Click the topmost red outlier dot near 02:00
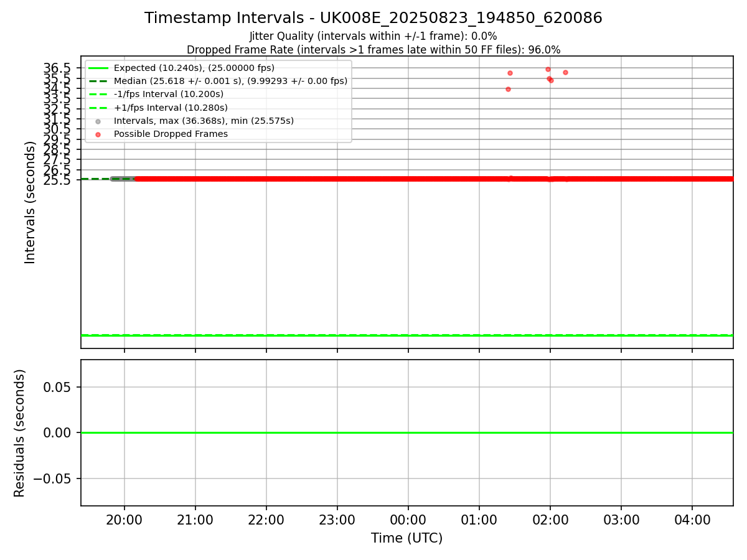Image resolution: width=747 pixels, height=560 pixels. click(x=548, y=69)
